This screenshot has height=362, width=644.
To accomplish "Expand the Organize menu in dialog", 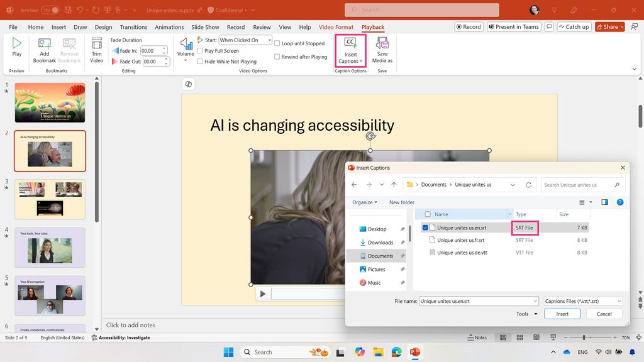I will coord(365,202).
